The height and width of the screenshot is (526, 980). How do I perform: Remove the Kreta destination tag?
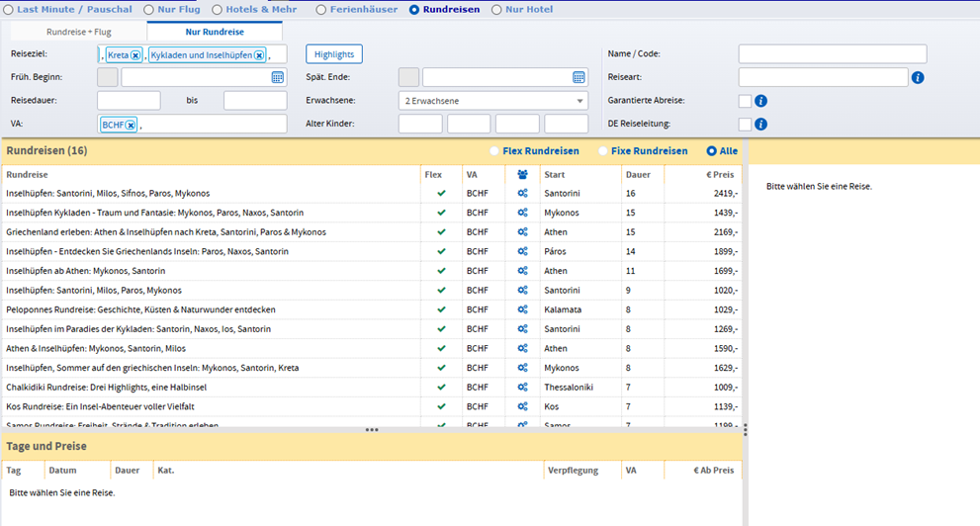click(x=135, y=55)
